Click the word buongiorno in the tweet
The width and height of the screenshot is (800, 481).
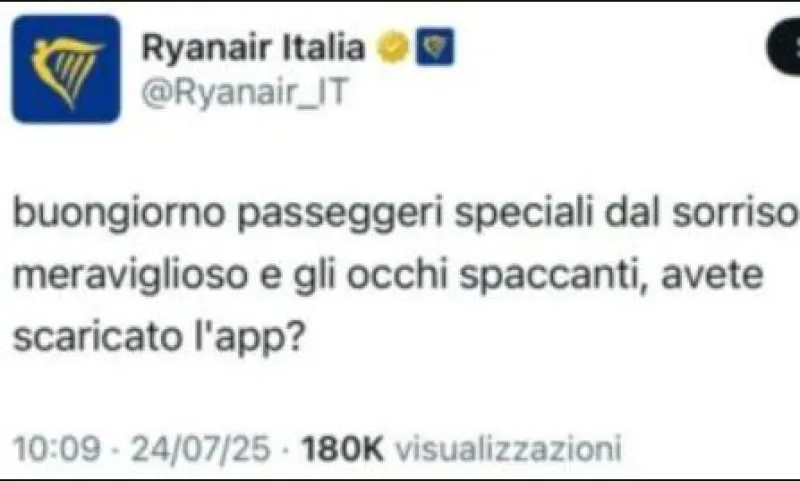pos(119,213)
